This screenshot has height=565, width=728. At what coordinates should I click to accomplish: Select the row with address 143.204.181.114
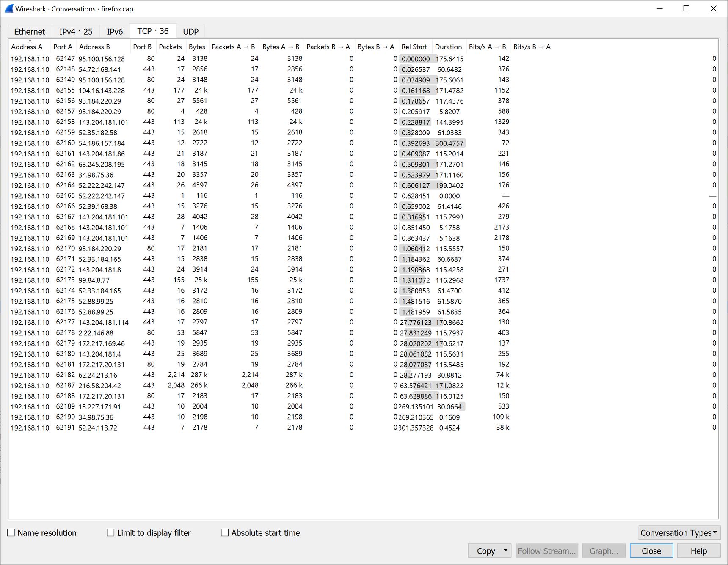pyautogui.click(x=363, y=322)
